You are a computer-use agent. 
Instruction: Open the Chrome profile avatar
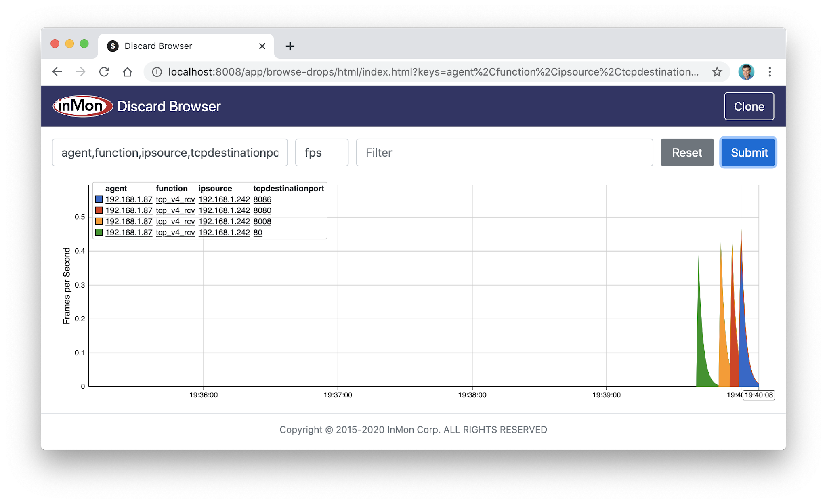point(746,72)
